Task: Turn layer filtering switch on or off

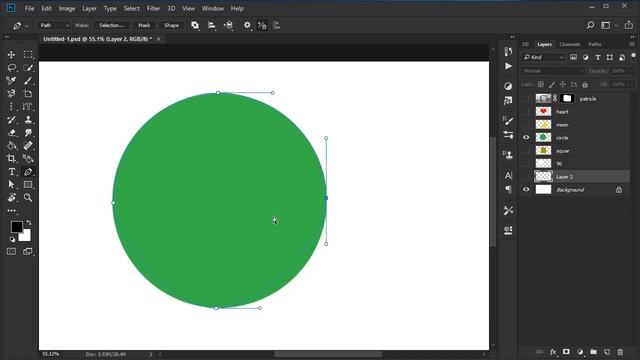Action: pyautogui.click(x=633, y=56)
